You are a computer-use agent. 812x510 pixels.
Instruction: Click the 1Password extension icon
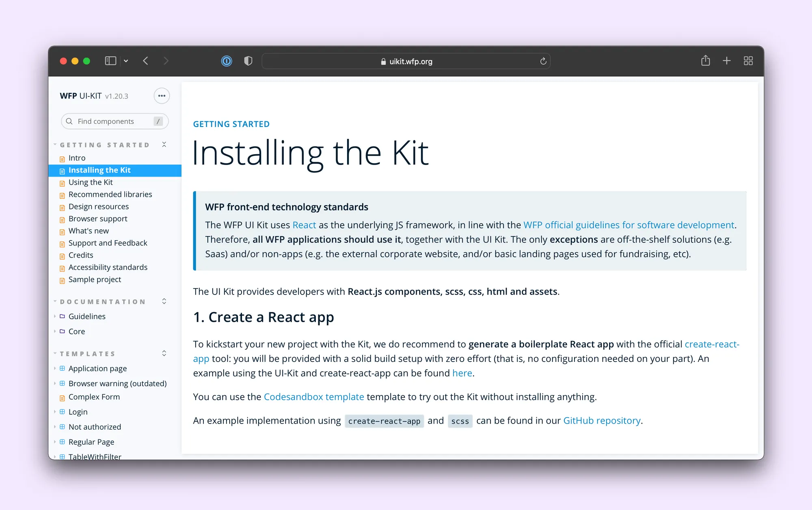[x=227, y=61]
